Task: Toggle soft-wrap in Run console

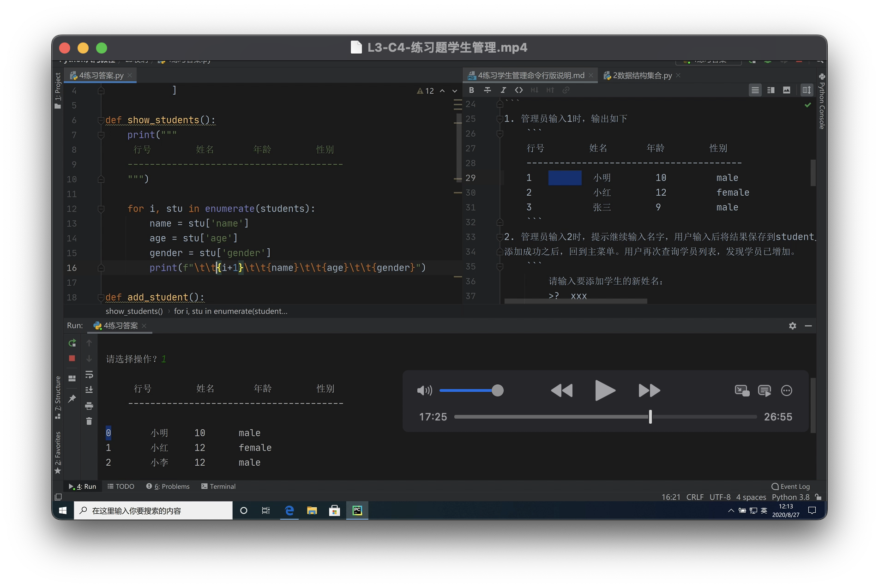Action: coord(89,374)
